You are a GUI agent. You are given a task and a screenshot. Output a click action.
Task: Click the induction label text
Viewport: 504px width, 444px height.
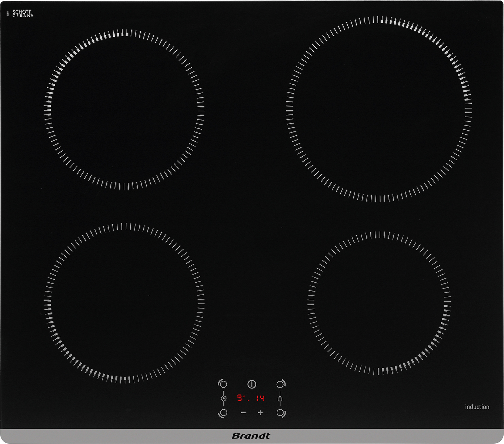pos(477,407)
